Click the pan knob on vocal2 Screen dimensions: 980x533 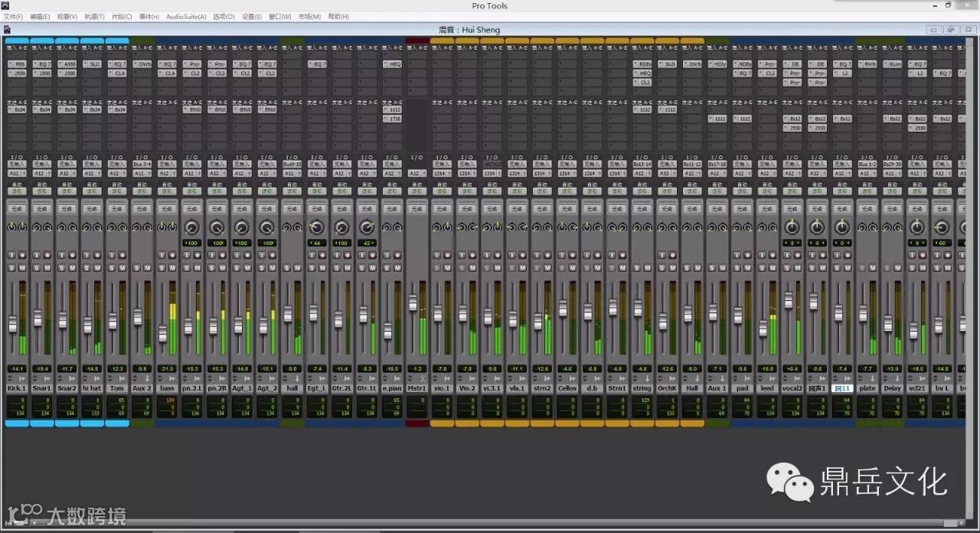click(x=792, y=227)
